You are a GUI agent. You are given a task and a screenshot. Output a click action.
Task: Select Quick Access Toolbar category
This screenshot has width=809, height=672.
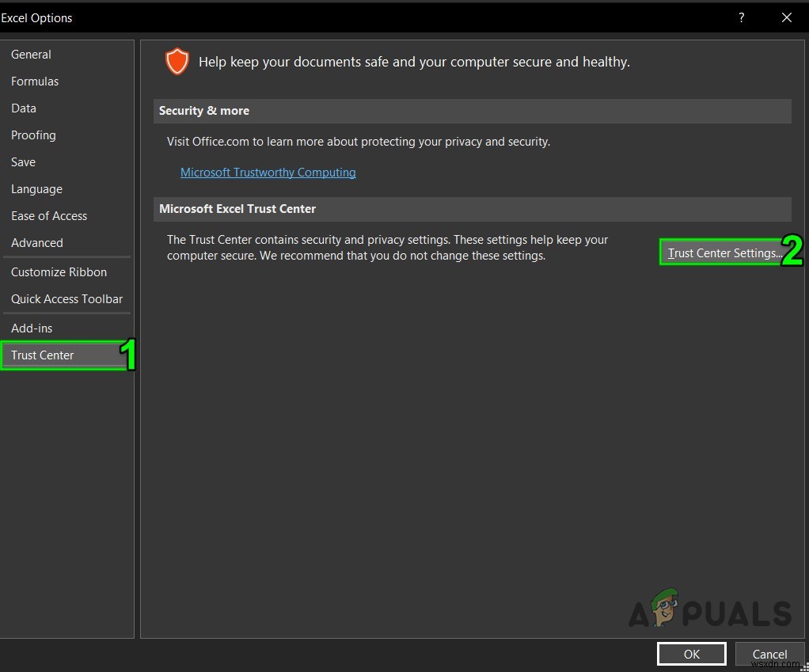67,299
